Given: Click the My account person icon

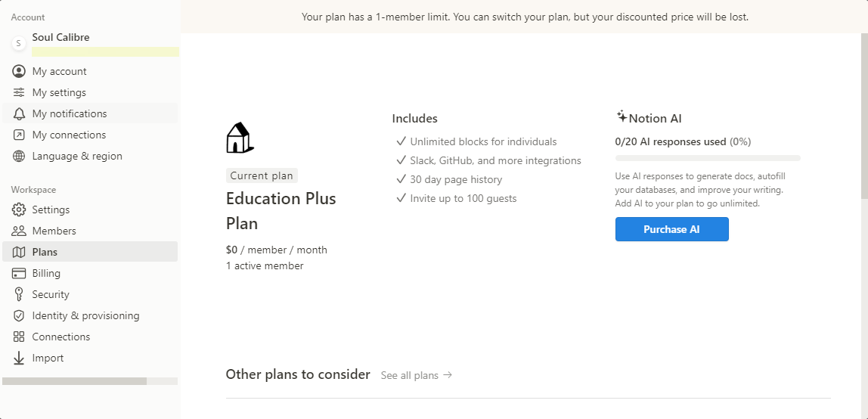Looking at the screenshot, I should 19,71.
